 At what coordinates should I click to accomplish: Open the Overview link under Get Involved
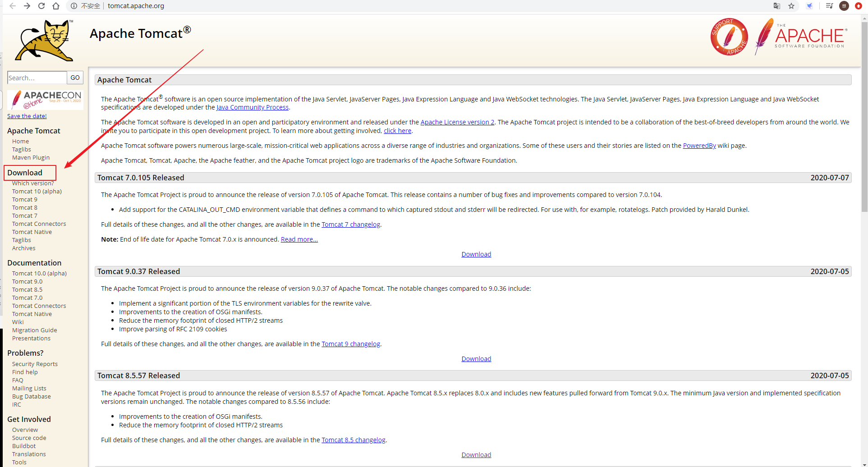[25, 430]
